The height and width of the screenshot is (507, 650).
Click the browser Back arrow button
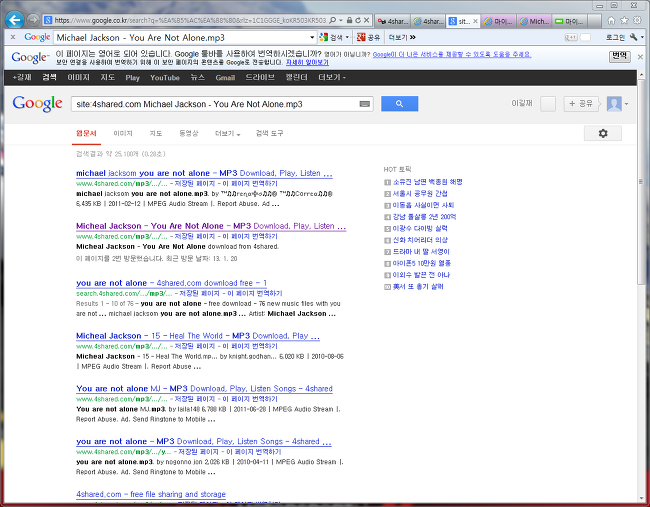15,19
